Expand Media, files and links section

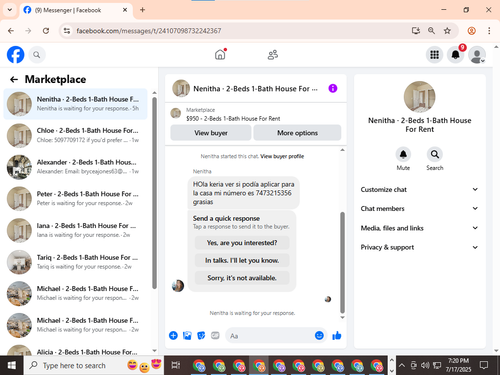tap(419, 228)
